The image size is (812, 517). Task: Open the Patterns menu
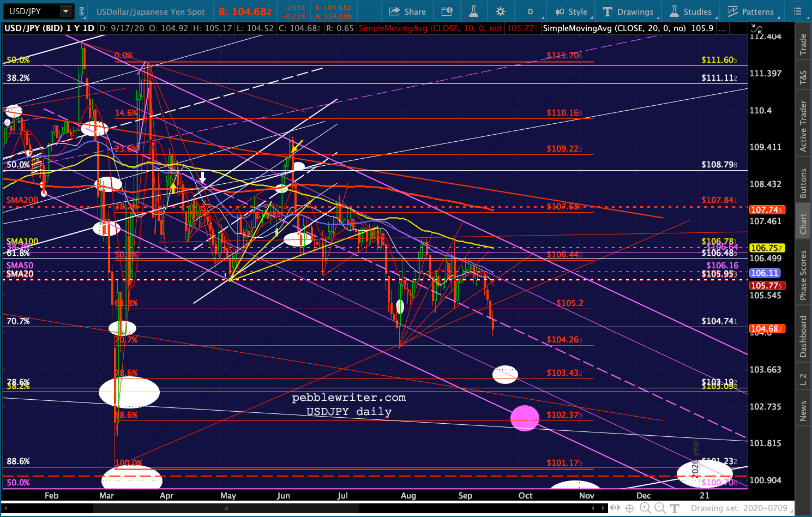pyautogui.click(x=751, y=11)
